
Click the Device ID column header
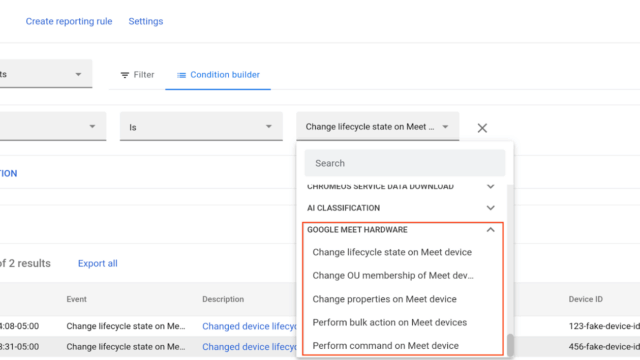[586, 299]
